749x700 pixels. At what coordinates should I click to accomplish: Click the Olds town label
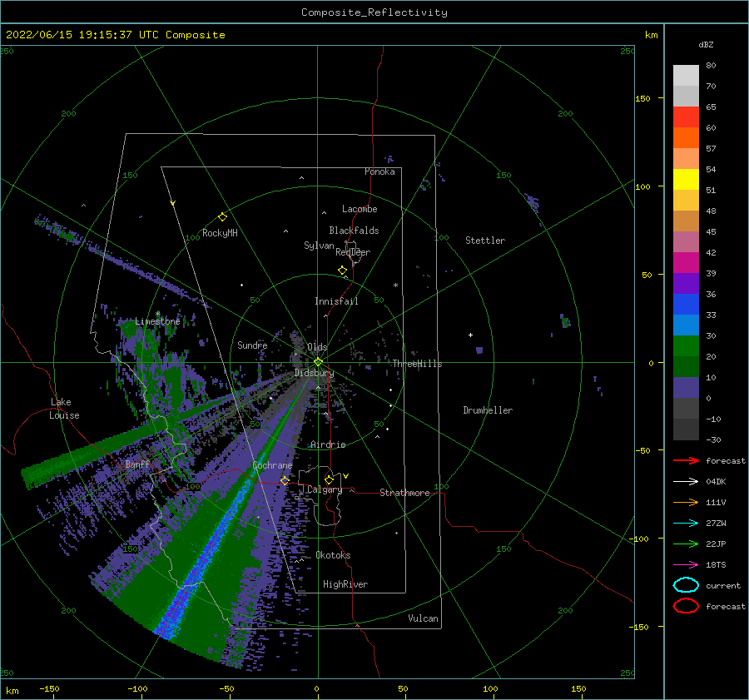317,347
